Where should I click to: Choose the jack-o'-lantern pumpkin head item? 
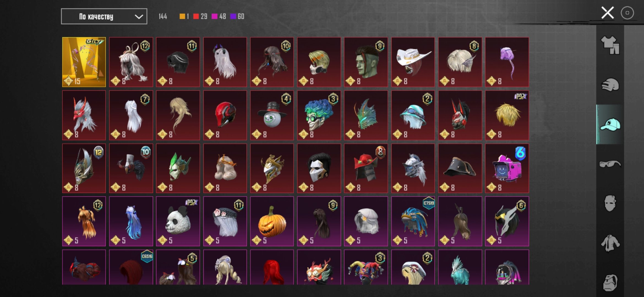click(272, 221)
